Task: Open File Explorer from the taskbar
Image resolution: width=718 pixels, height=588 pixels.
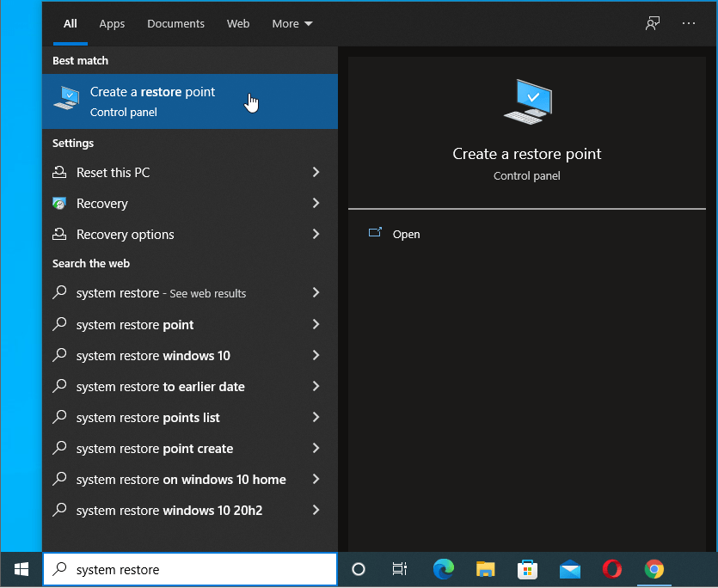Action: pyautogui.click(x=485, y=569)
